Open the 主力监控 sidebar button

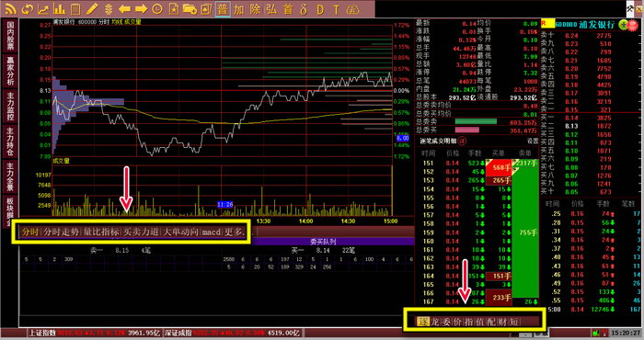(10, 107)
